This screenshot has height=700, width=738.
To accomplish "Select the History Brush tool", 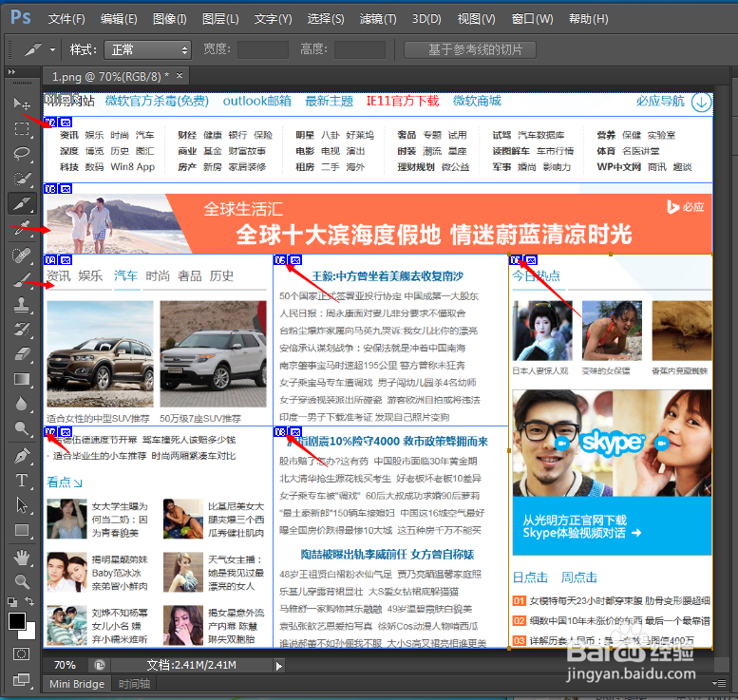I will [x=22, y=330].
